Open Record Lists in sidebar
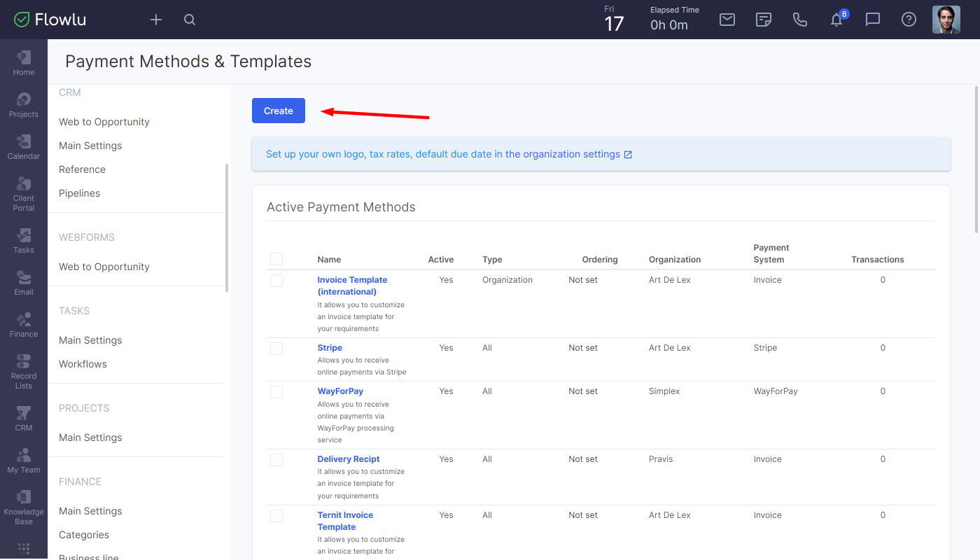The image size is (980, 560). (24, 372)
